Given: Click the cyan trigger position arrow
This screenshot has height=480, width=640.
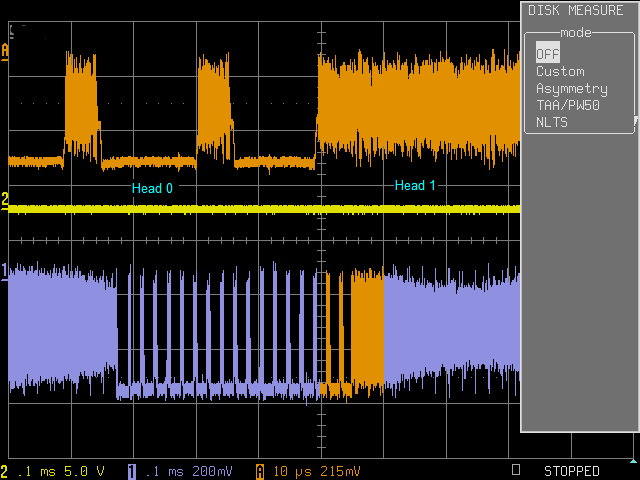Looking at the screenshot, I should pos(633,461).
